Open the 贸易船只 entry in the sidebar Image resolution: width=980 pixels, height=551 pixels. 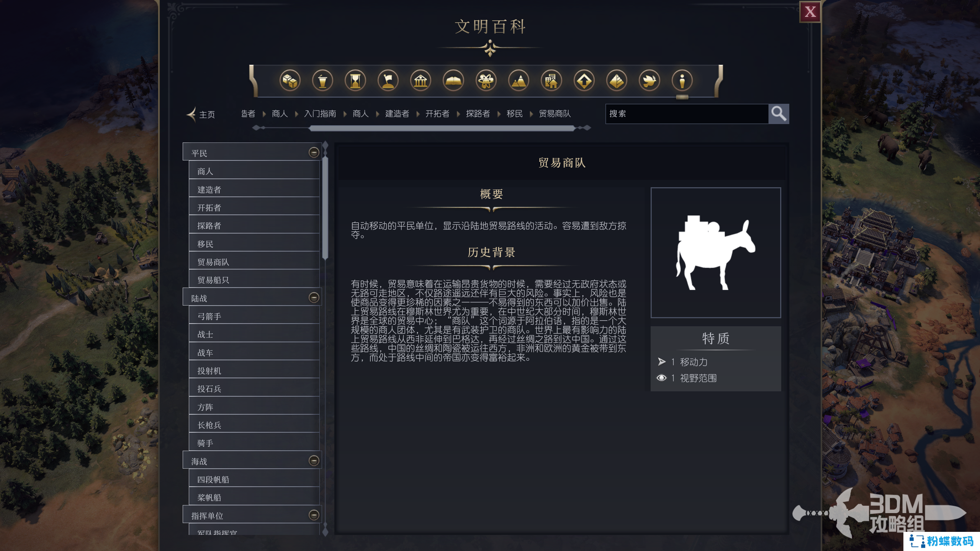coord(254,280)
